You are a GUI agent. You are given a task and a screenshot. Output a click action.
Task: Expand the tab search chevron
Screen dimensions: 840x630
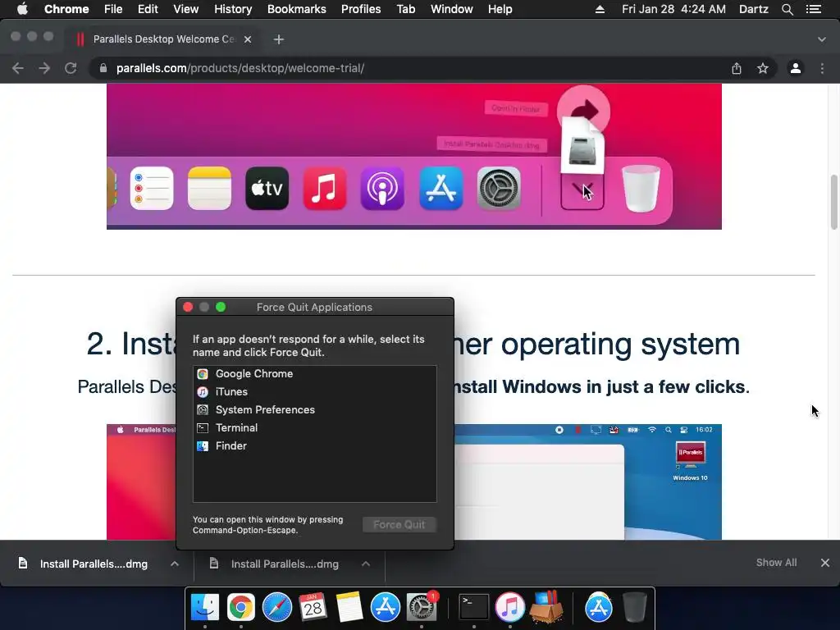click(822, 39)
